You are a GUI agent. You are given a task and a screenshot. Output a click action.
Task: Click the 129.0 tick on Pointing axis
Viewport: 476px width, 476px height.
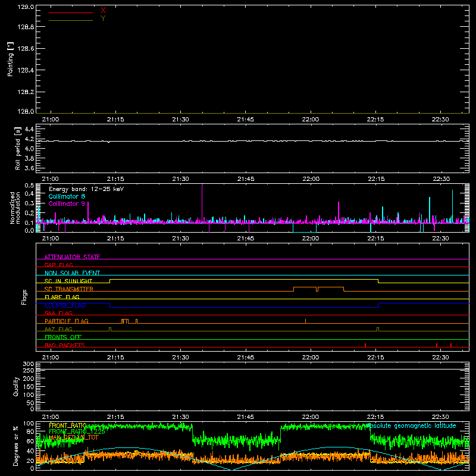coord(26,7)
